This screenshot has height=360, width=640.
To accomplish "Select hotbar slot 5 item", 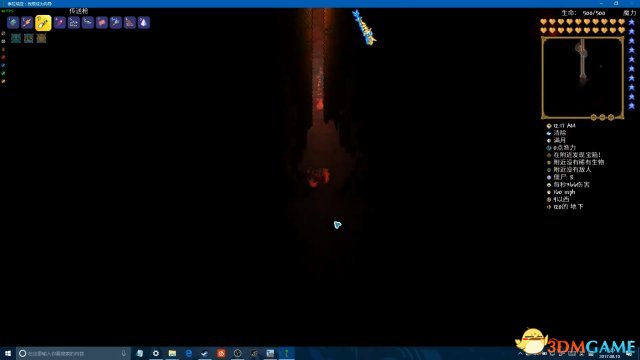I will point(74,22).
